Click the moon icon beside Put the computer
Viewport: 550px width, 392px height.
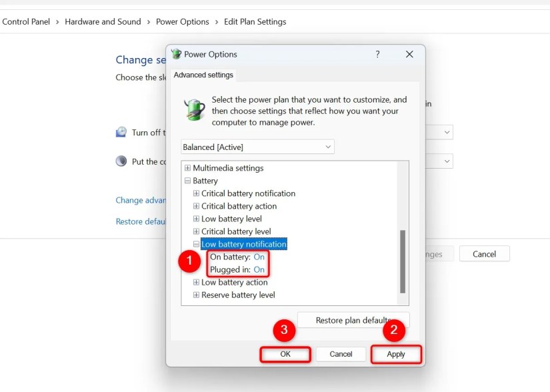(121, 161)
